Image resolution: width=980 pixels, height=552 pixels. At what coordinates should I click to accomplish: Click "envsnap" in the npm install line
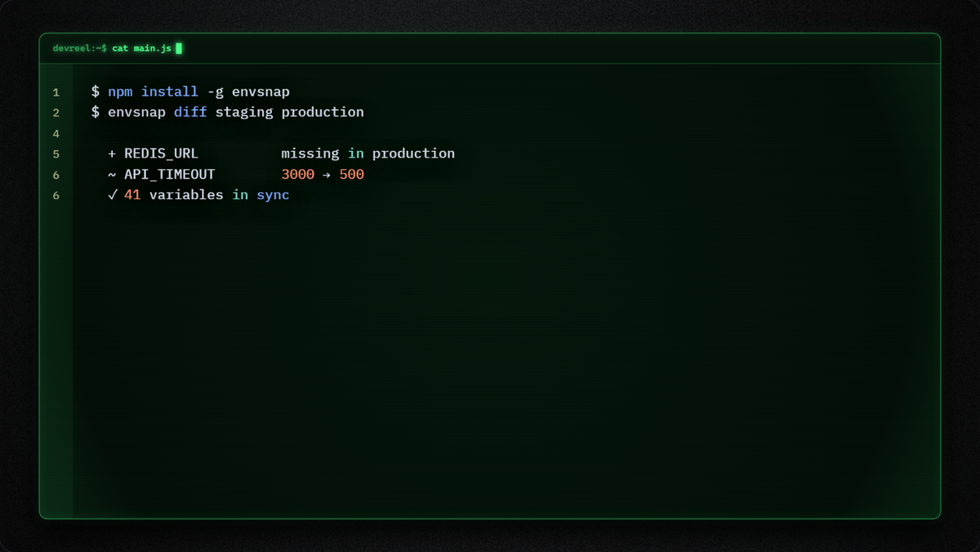[x=261, y=91]
